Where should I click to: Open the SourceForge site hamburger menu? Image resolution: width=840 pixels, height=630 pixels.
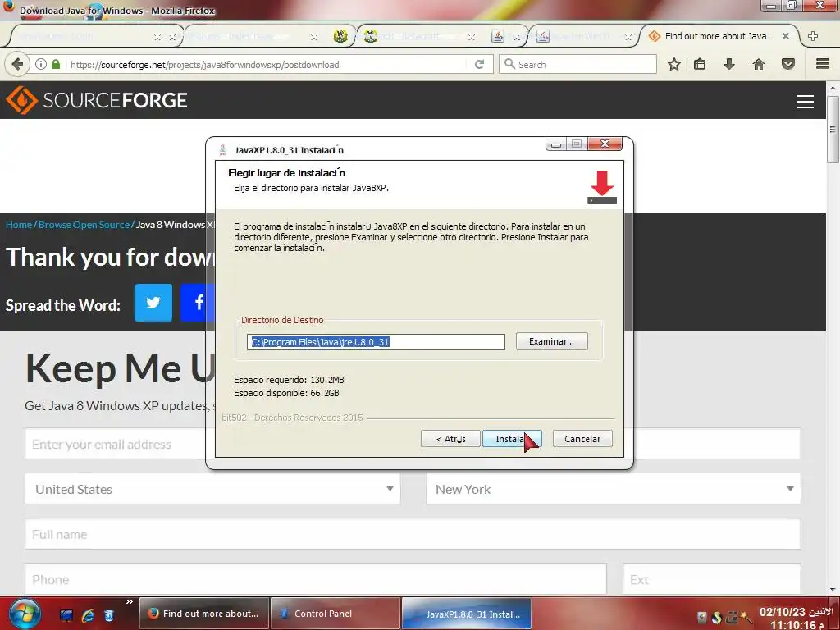tap(806, 101)
